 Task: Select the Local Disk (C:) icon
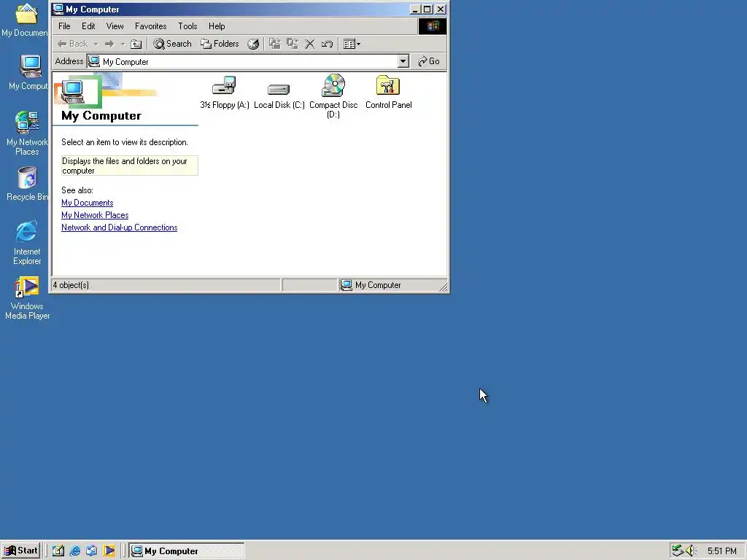(x=279, y=96)
